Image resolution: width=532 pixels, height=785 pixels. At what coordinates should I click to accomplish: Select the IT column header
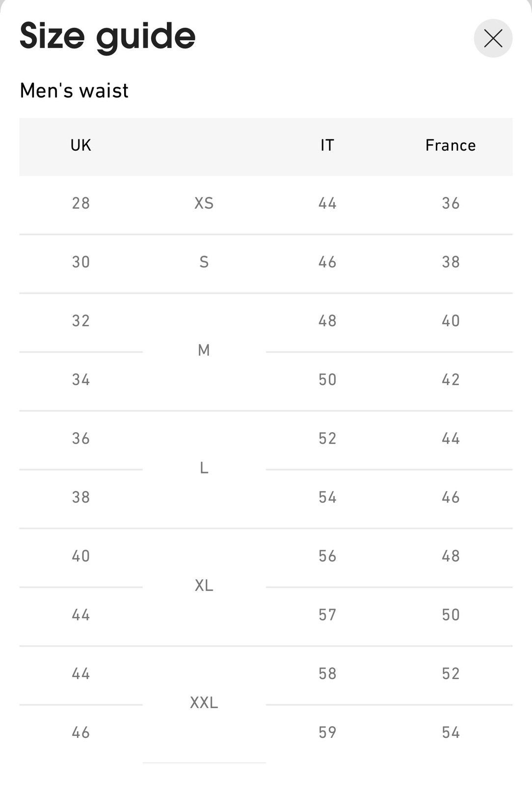327,146
